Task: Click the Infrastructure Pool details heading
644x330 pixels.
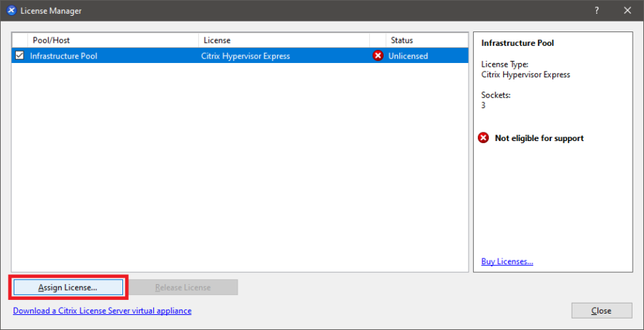Action: point(517,43)
